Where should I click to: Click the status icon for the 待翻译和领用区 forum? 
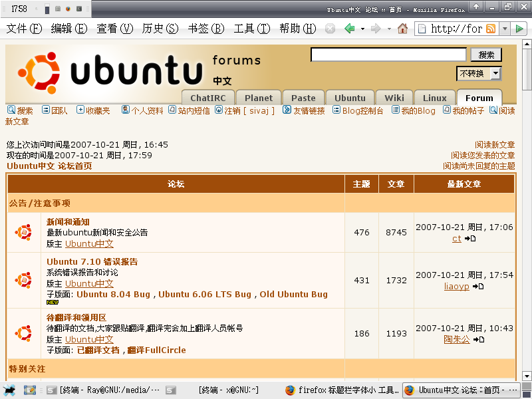click(23, 334)
